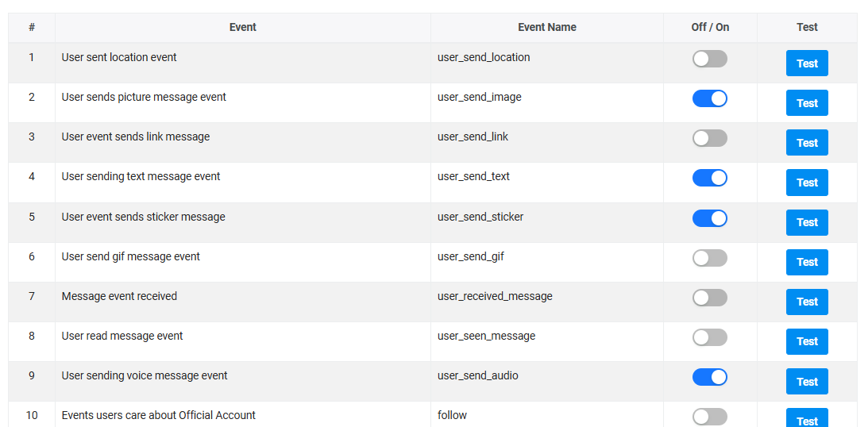Click Test for voice message event
This screenshot has width=868, height=427.
pyautogui.click(x=807, y=382)
